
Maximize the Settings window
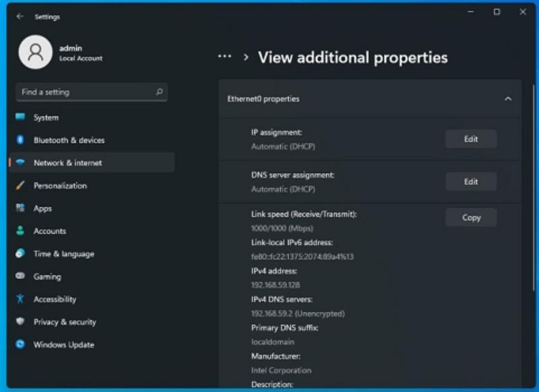pyautogui.click(x=497, y=11)
